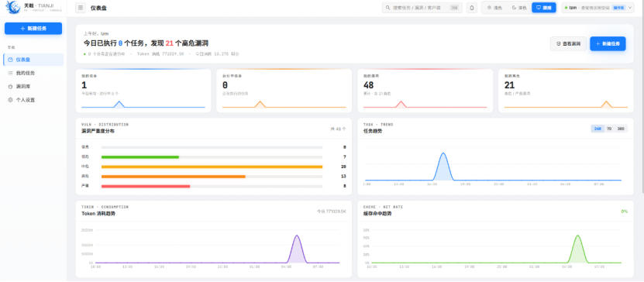Click the red 严重 severity bar
Screen dimensions: 644x282
click(x=146, y=187)
